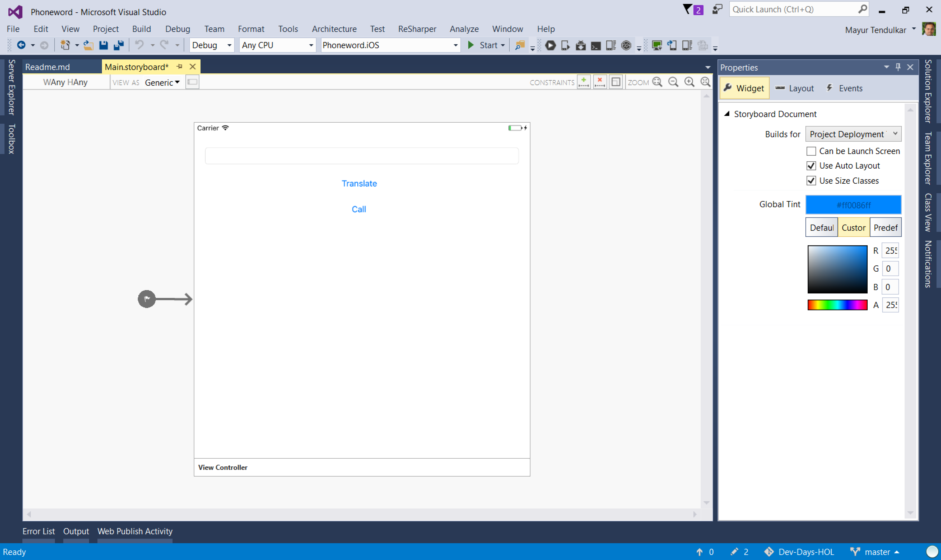This screenshot has height=560, width=941.
Task: Zoom in the storyboard canvas
Action: tap(689, 82)
